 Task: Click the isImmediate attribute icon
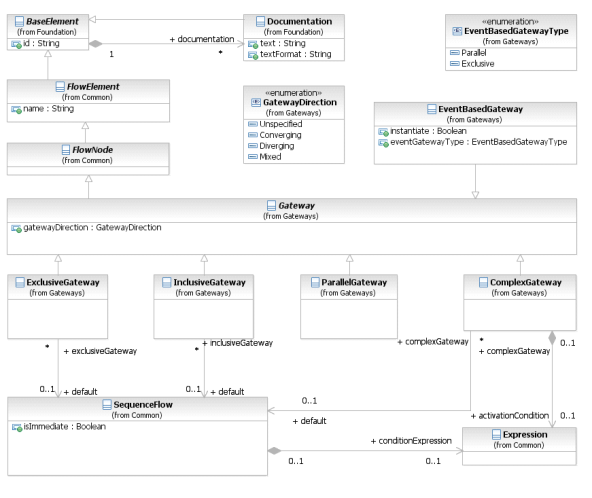(17, 427)
